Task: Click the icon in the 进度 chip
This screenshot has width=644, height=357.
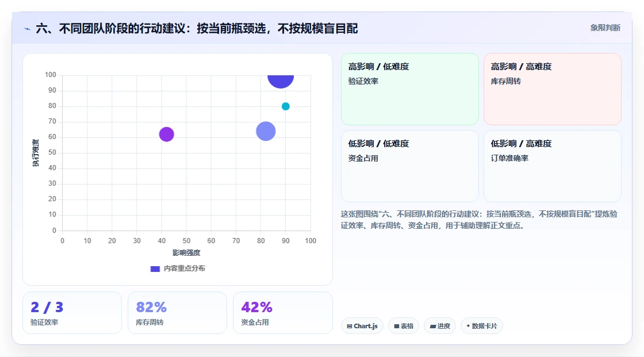Action: [x=433, y=327]
